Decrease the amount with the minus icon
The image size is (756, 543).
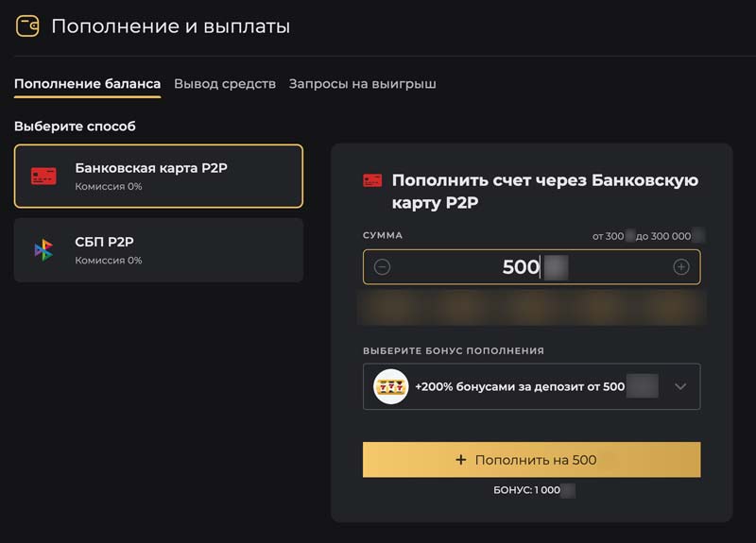coord(382,267)
